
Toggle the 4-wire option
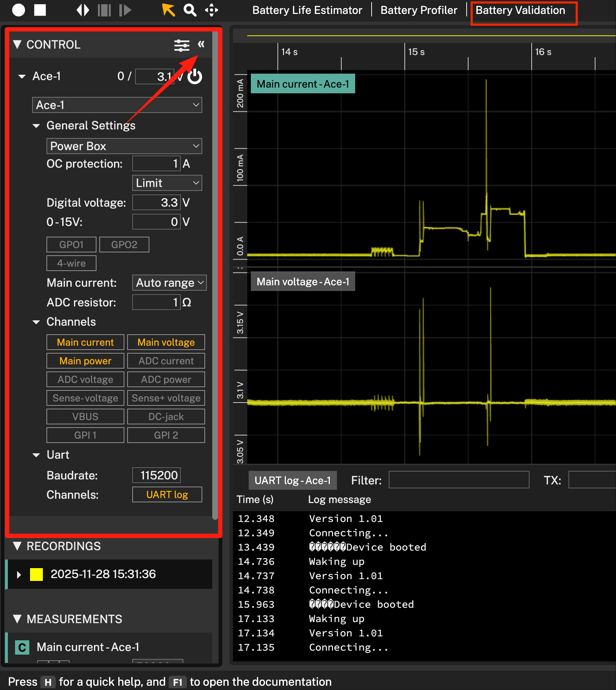tap(71, 263)
